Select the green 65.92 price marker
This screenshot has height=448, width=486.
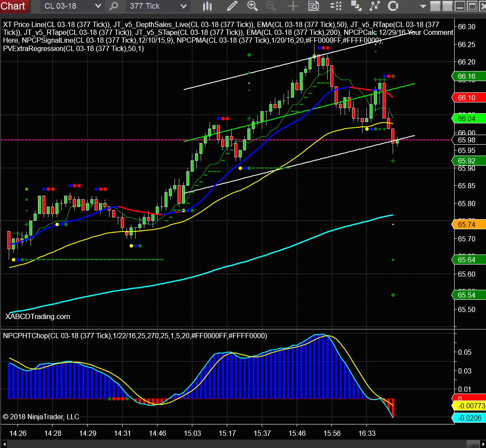point(469,161)
